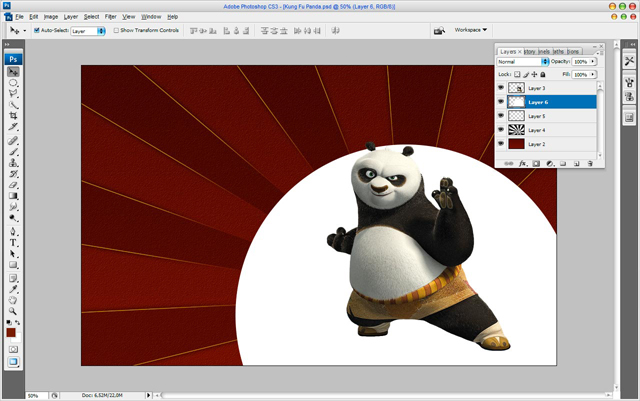Image resolution: width=640 pixels, height=401 pixels.
Task: Select the Gradient tool
Action: pyautogui.click(x=13, y=196)
